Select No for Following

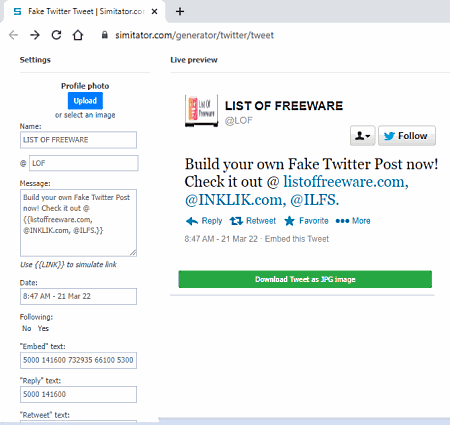(27, 328)
